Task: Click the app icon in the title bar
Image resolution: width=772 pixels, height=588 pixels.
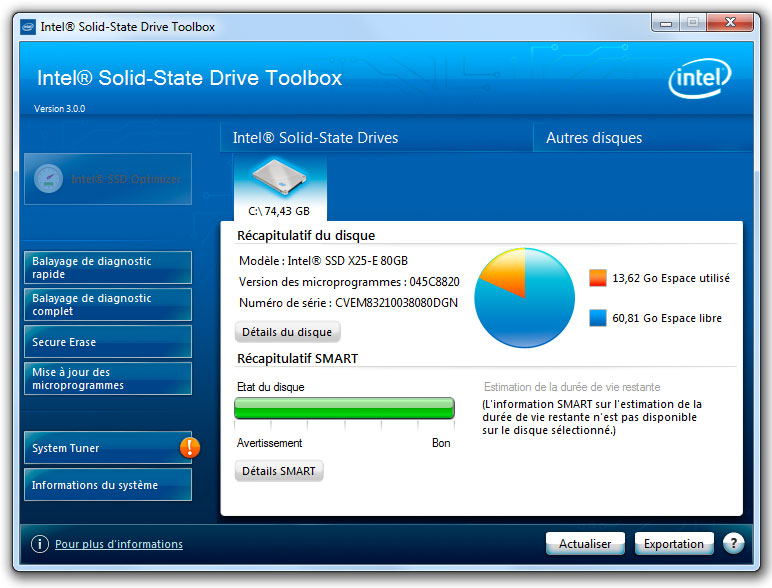Action: point(28,27)
